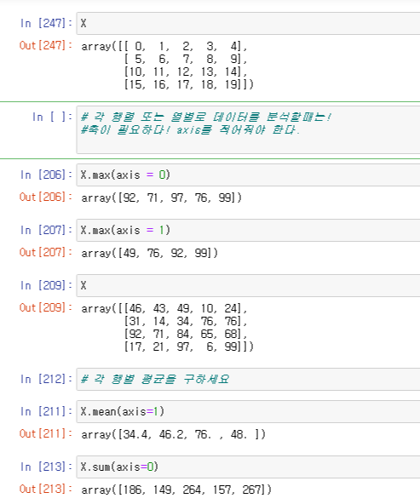The height and width of the screenshot is (504, 420).
Task: Select the Out[207] prompt label
Action: (x=46, y=252)
